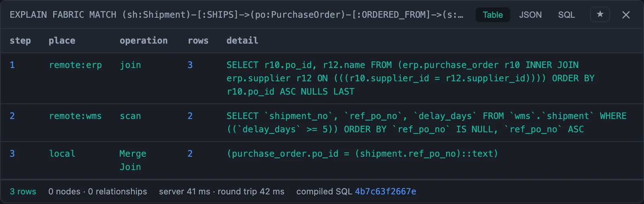The width and height of the screenshot is (644, 204).
Task: Click the erp.purchase_order SELECT detail text
Action: [411, 78]
